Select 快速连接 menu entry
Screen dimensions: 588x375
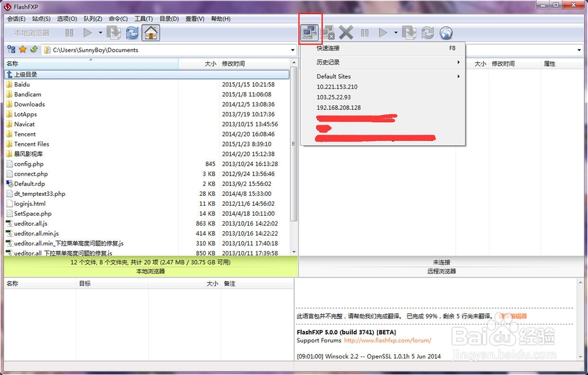click(x=383, y=48)
